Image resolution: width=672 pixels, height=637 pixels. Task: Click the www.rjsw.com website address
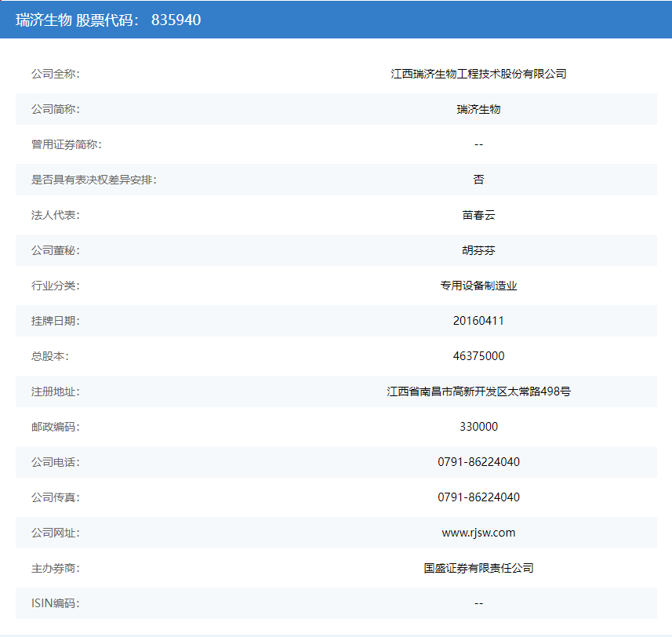coord(478,533)
